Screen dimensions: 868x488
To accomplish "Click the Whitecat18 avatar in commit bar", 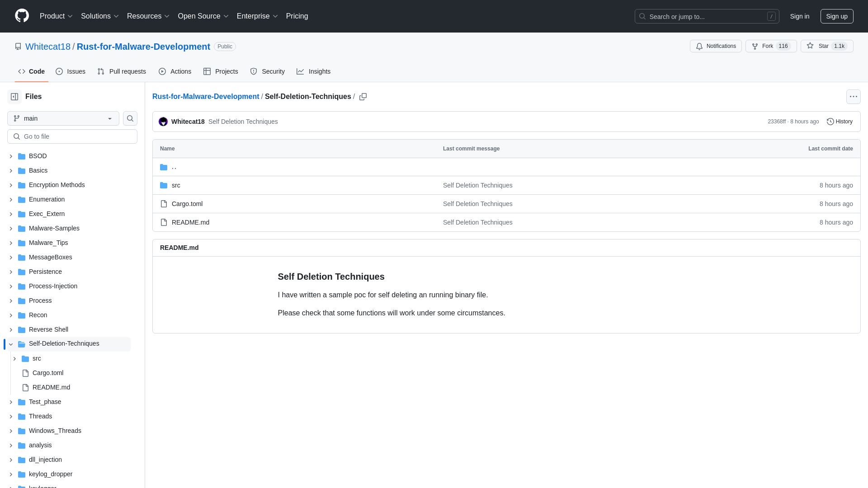I will [163, 122].
